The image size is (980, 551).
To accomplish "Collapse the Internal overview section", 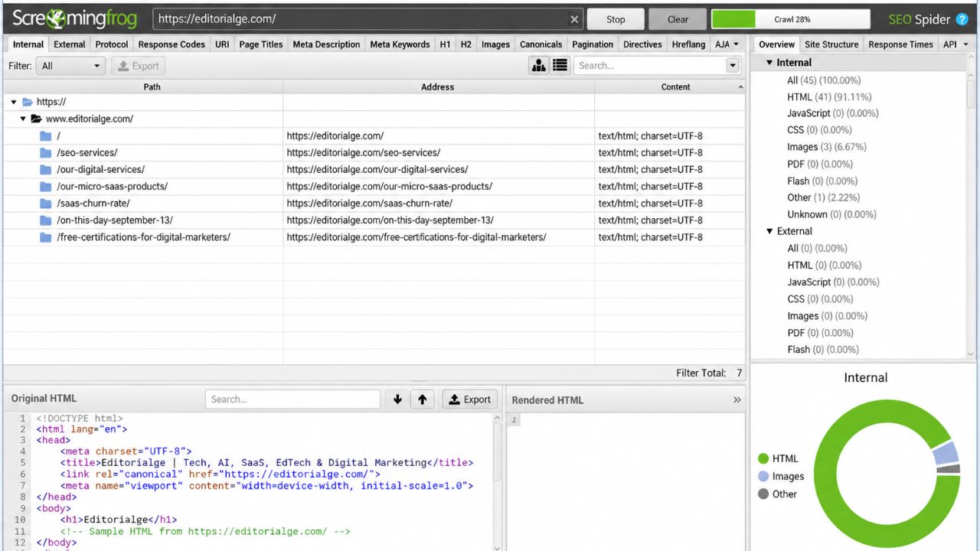I will tap(769, 63).
